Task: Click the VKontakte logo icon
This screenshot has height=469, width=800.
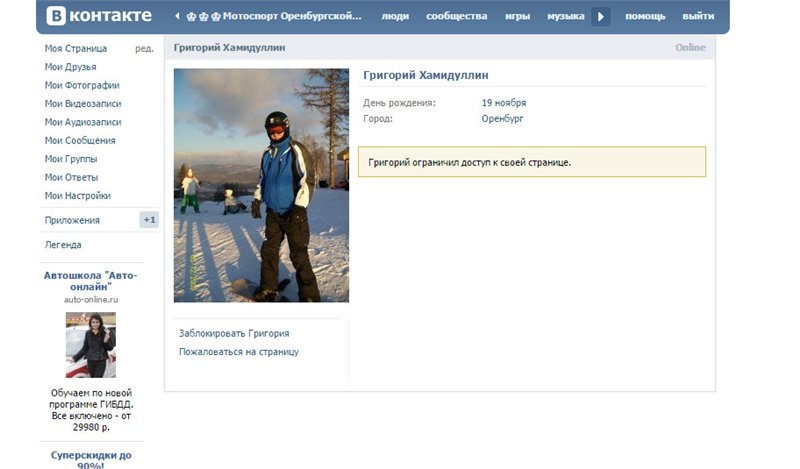Action: (56, 16)
